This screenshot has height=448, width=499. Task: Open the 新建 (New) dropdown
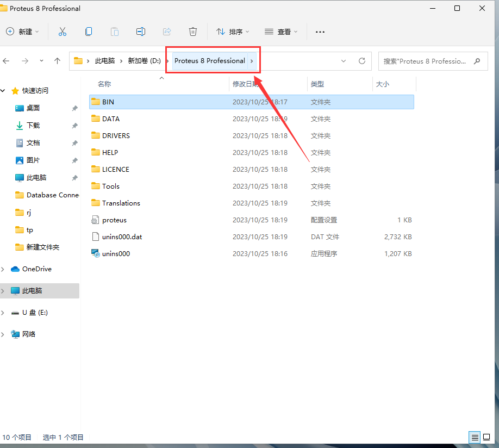[23, 32]
